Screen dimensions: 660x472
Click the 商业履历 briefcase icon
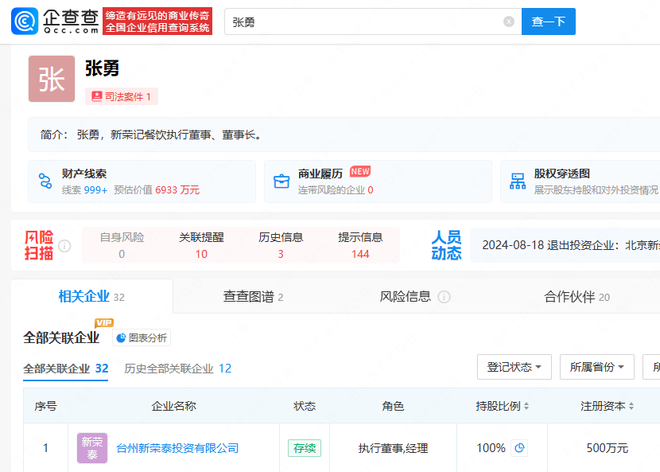pos(282,181)
